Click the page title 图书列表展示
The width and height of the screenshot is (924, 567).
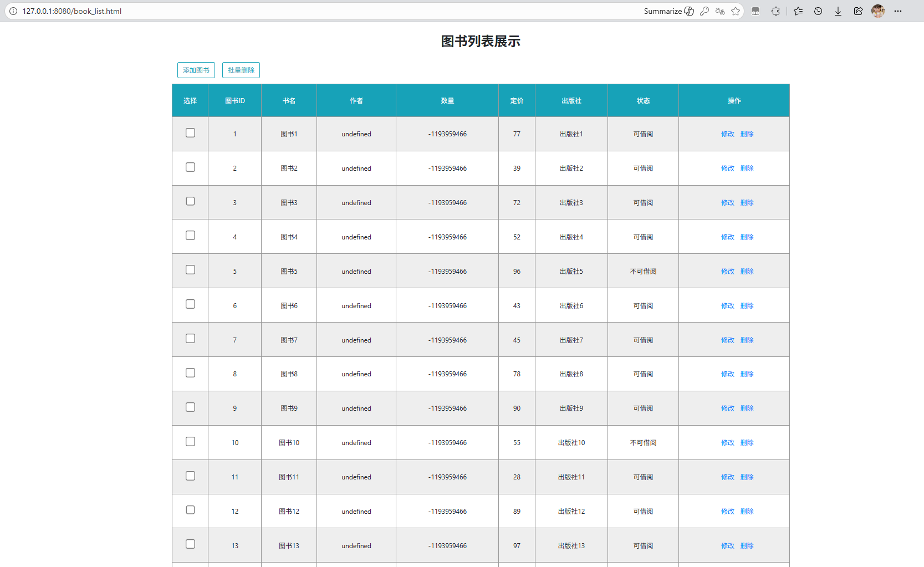(481, 42)
